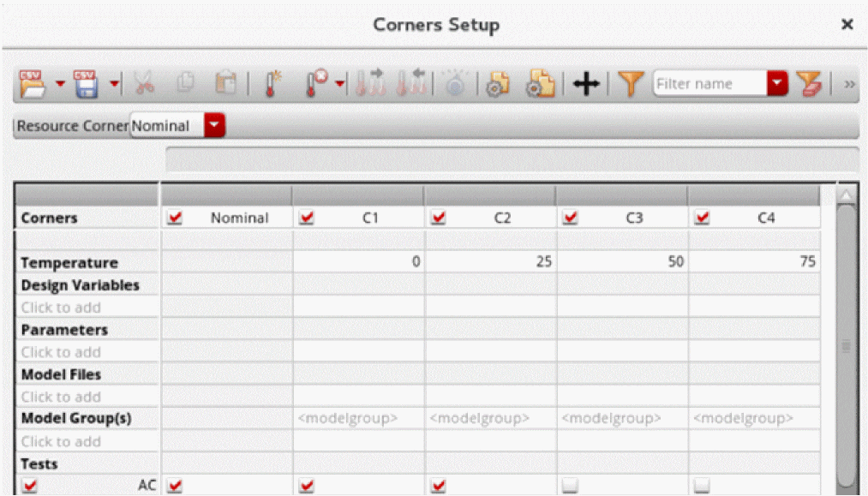Toggle the AC test row checkbox

[x=30, y=486]
